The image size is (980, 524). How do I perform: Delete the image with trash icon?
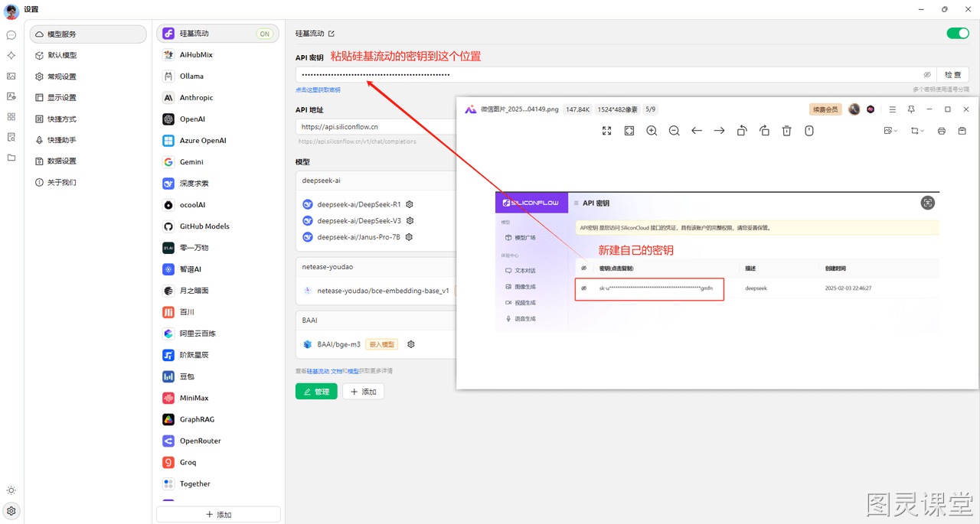click(786, 131)
